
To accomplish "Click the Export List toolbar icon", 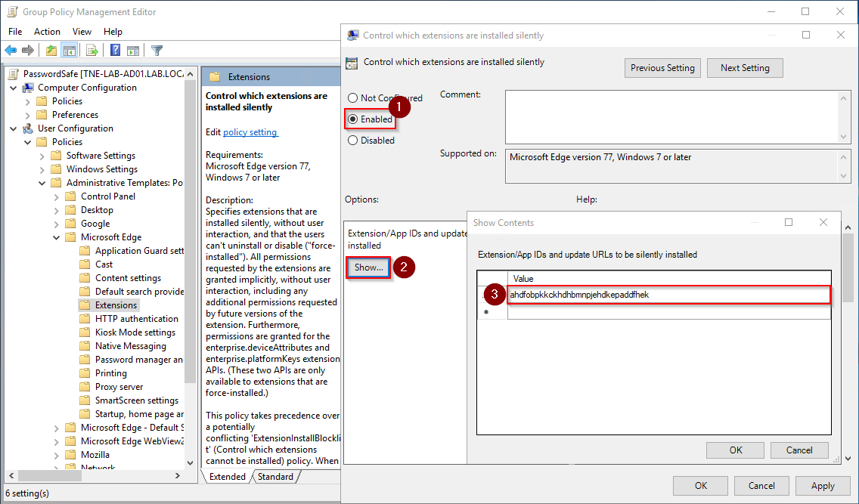I will [92, 51].
